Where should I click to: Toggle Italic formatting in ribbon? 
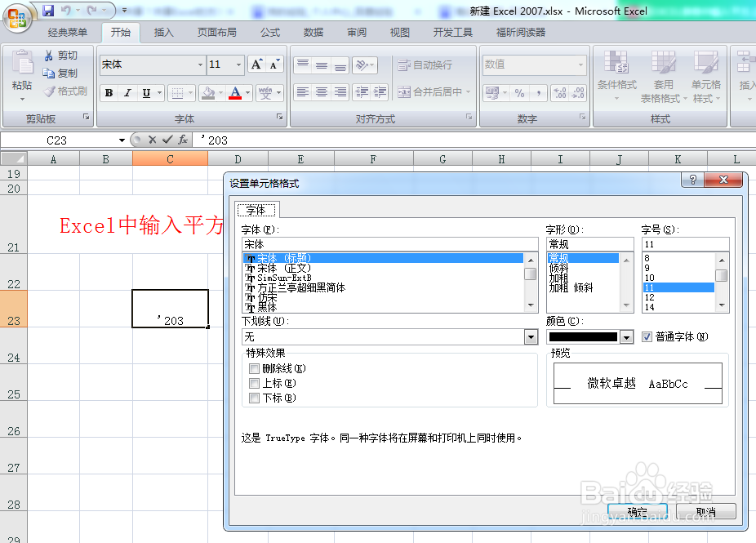coord(127,92)
